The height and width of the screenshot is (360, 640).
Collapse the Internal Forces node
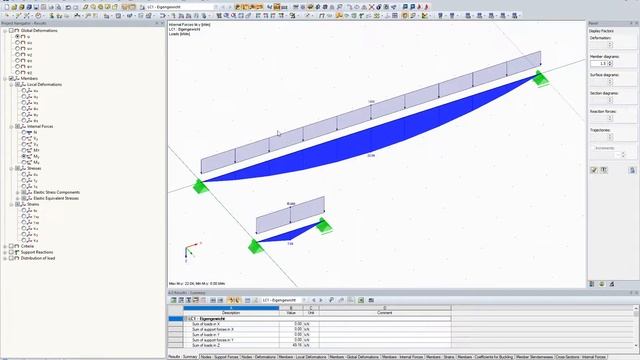point(11,127)
